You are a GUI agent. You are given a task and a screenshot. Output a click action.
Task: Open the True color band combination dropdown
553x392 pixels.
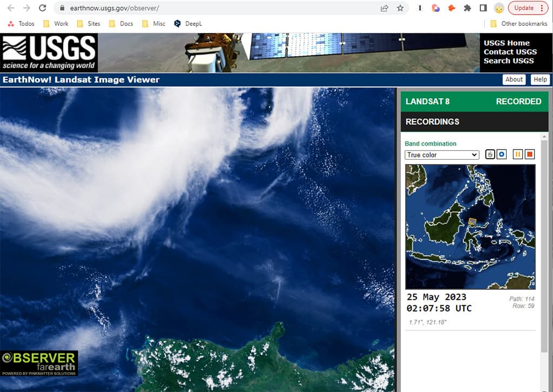(441, 154)
